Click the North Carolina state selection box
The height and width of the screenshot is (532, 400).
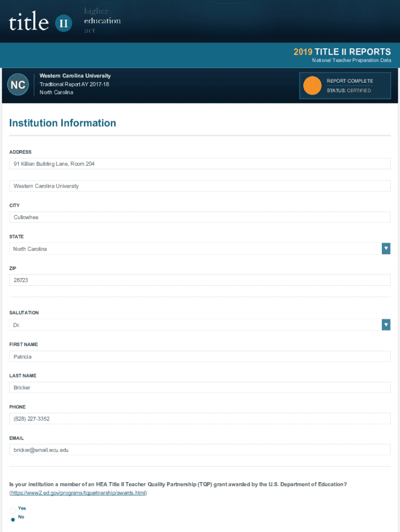[x=195, y=249]
